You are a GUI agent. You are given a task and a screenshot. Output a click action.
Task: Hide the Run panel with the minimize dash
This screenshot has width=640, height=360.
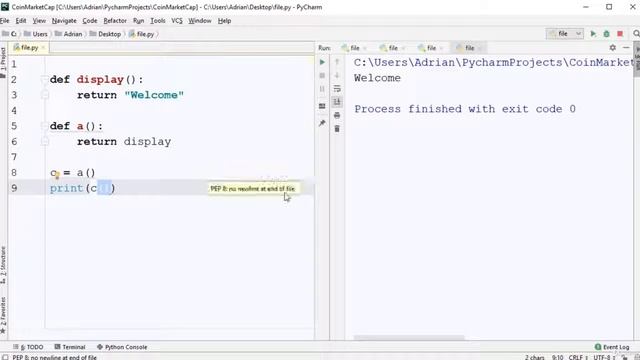pos(626,48)
